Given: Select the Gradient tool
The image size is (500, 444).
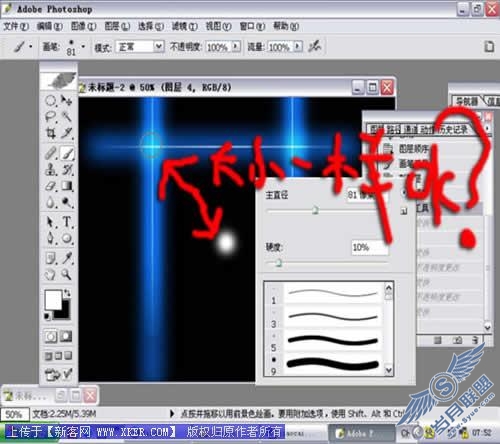Looking at the screenshot, I should click(x=67, y=186).
